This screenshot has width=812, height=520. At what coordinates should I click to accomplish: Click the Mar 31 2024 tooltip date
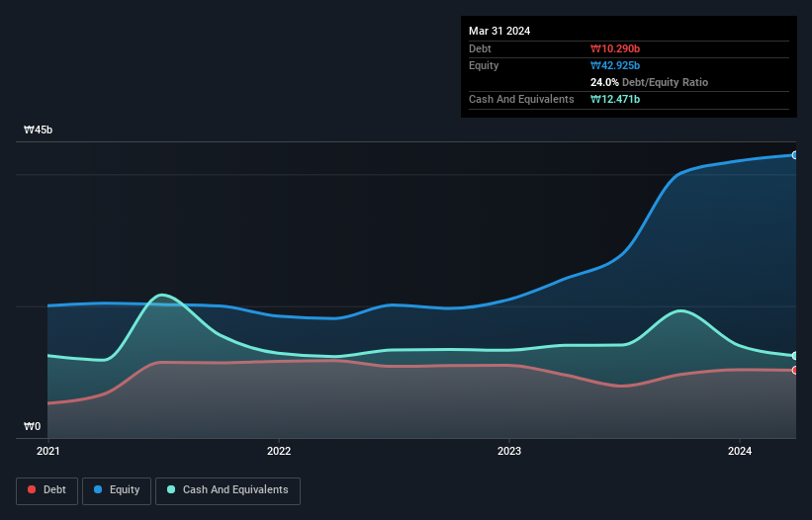pos(499,31)
